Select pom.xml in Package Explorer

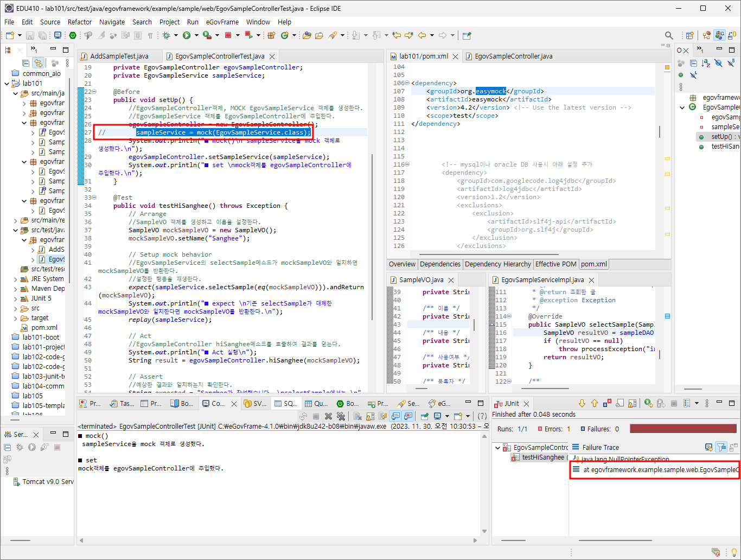click(x=44, y=328)
